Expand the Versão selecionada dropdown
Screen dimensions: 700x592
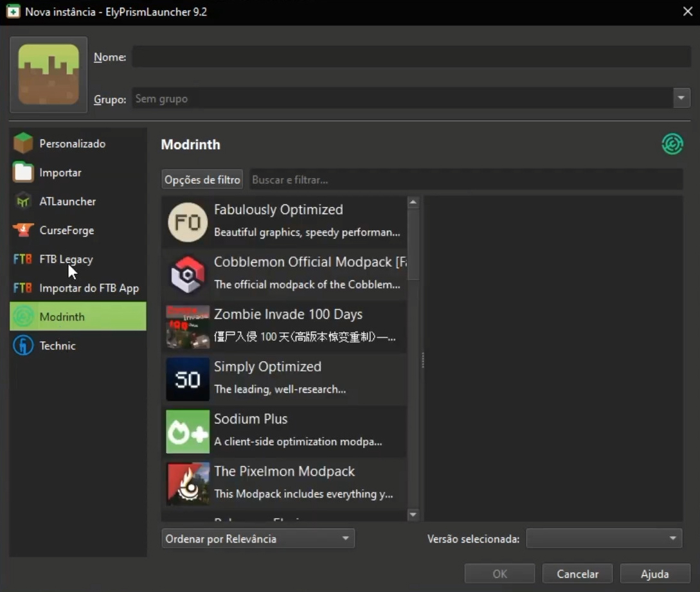point(604,539)
